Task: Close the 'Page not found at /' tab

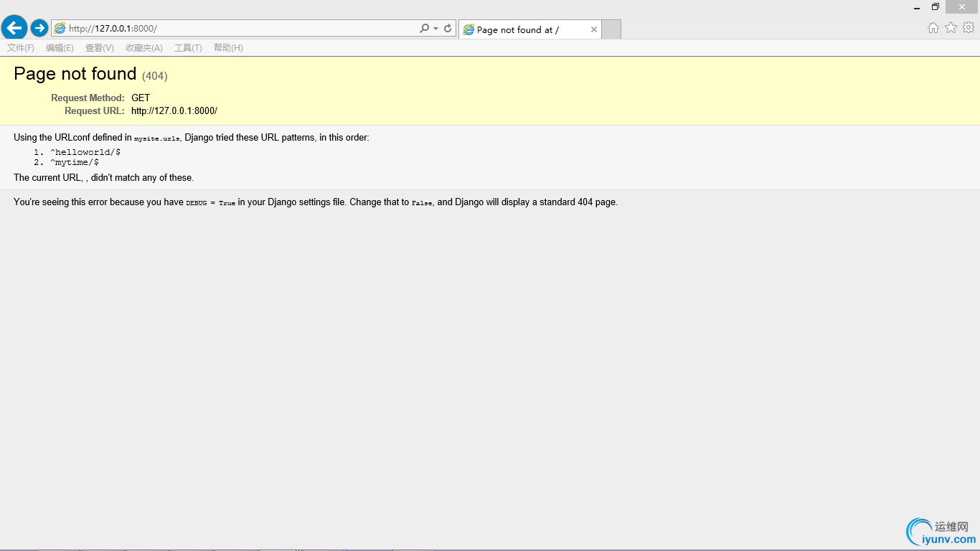Action: click(594, 29)
